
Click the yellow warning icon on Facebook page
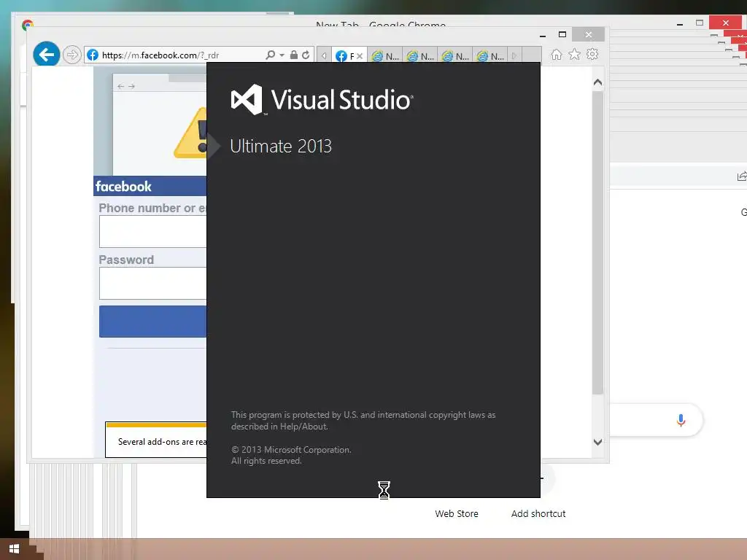[190, 133]
